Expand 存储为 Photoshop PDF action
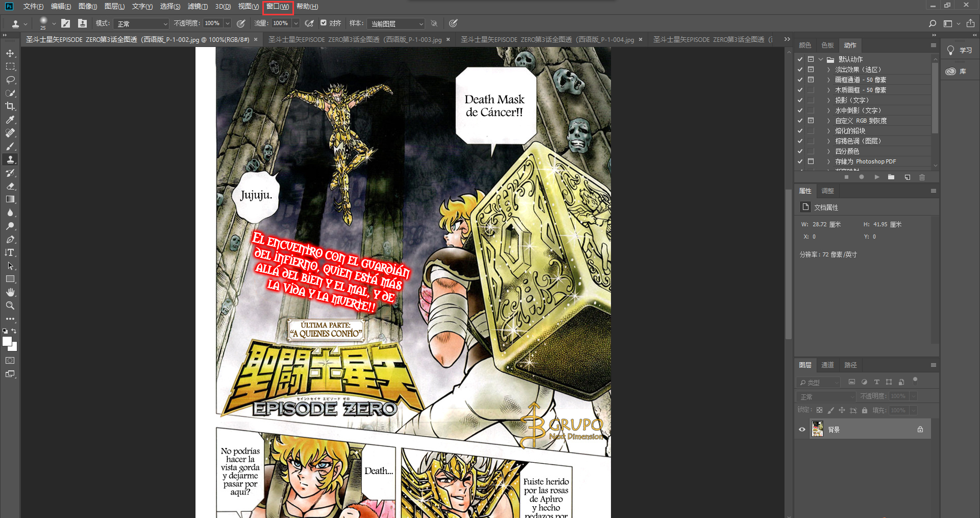Viewport: 980px width, 518px height. coord(828,161)
